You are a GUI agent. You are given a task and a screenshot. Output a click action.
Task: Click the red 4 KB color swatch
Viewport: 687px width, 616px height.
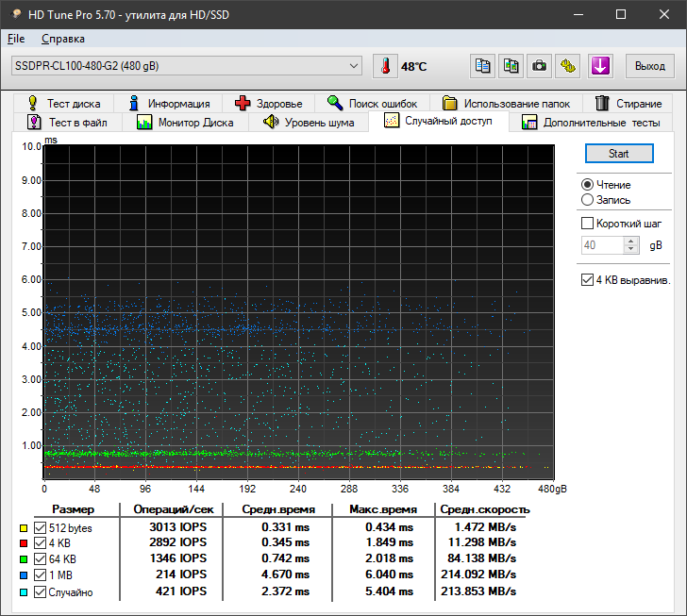pyautogui.click(x=24, y=543)
